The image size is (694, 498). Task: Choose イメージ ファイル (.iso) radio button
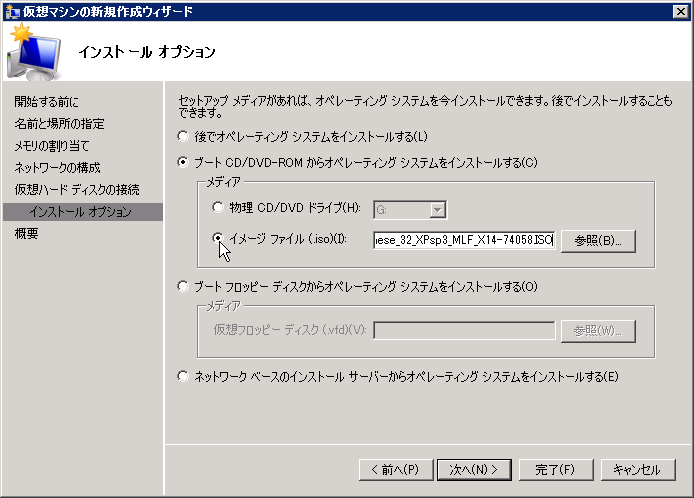tap(218, 239)
